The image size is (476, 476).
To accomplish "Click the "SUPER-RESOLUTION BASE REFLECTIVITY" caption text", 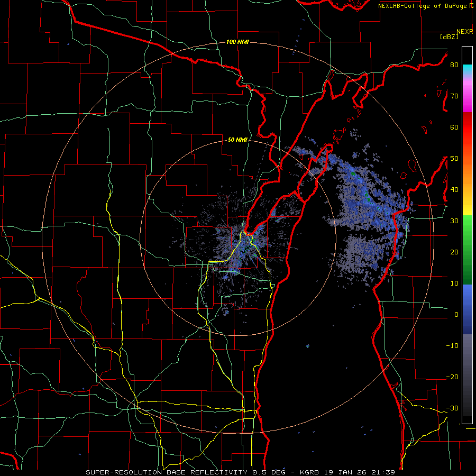I will pos(166,472).
